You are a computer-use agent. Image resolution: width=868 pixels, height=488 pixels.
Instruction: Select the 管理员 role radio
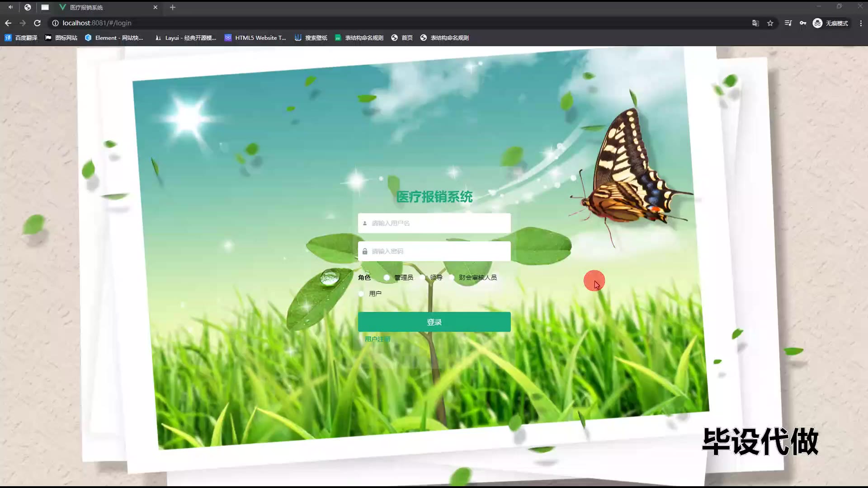[387, 277]
